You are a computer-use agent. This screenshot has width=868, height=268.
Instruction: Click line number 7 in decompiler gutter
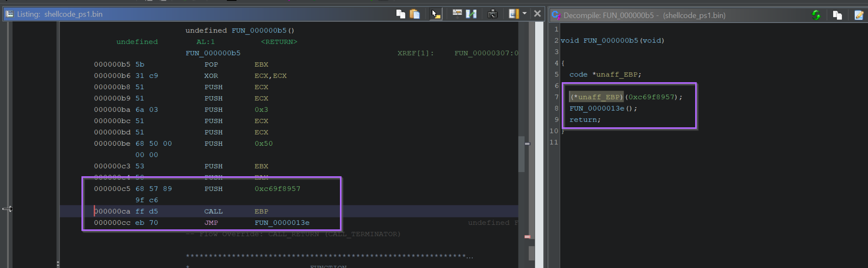556,97
